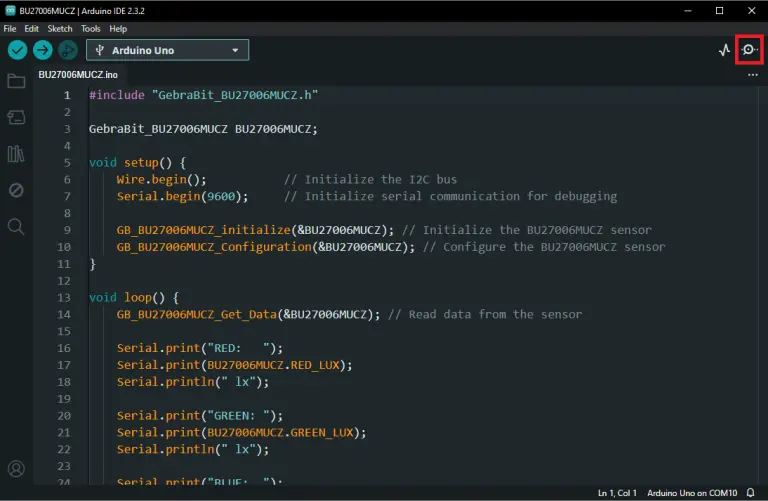
Task: Click 'GB_BU27006MUCZ_Configuration' function call
Action: pos(214,247)
